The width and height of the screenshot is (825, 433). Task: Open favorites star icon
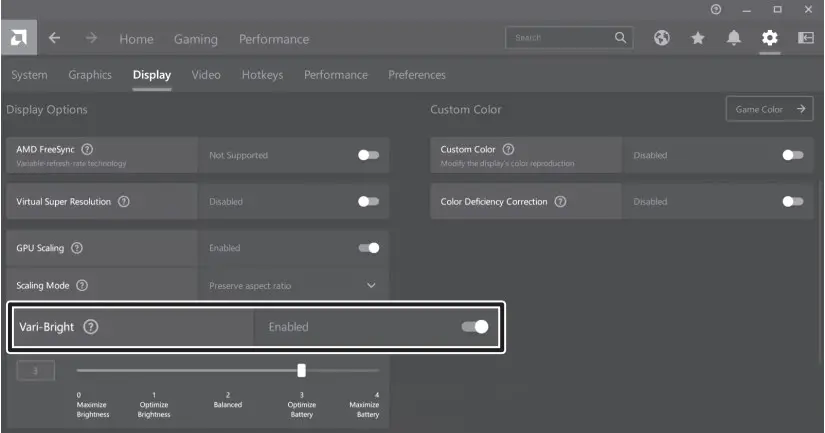click(x=698, y=38)
